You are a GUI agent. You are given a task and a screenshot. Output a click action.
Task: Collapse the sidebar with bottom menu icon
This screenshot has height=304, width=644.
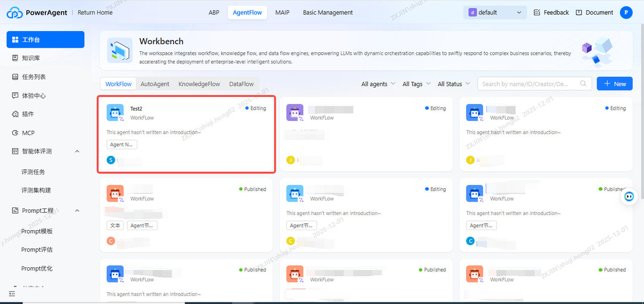[12, 293]
